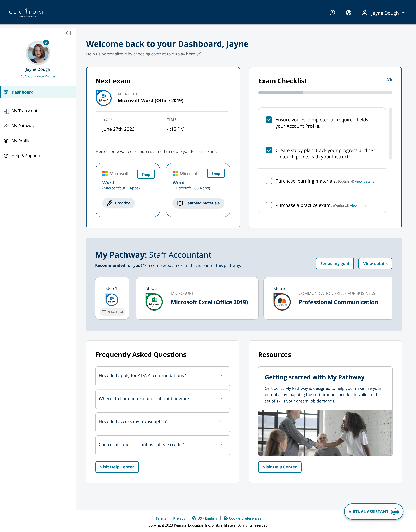Open the Privacy footer link
This screenshot has width=416, height=532.
point(179,518)
